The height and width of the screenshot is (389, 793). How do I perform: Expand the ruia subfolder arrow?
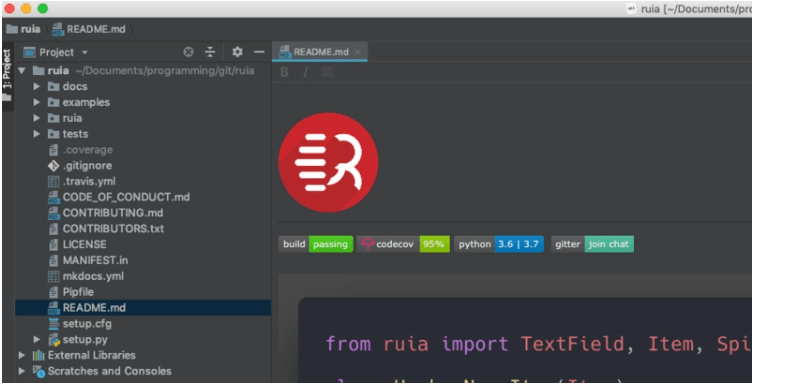tap(36, 118)
